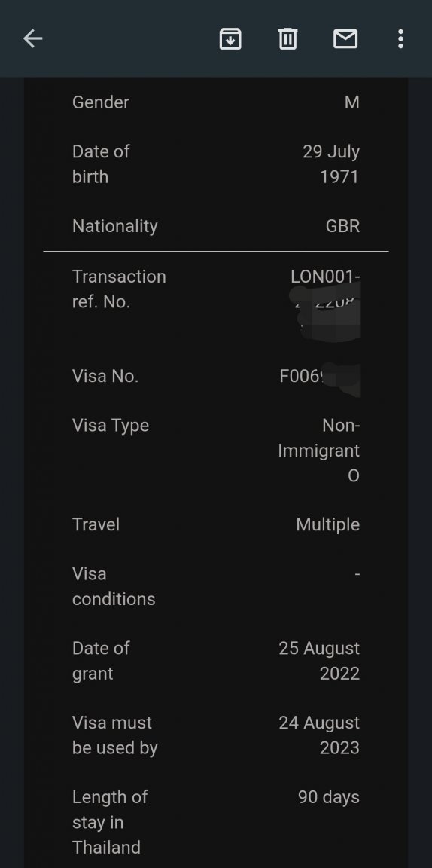Archive this email
This screenshot has width=432, height=868.
230,38
